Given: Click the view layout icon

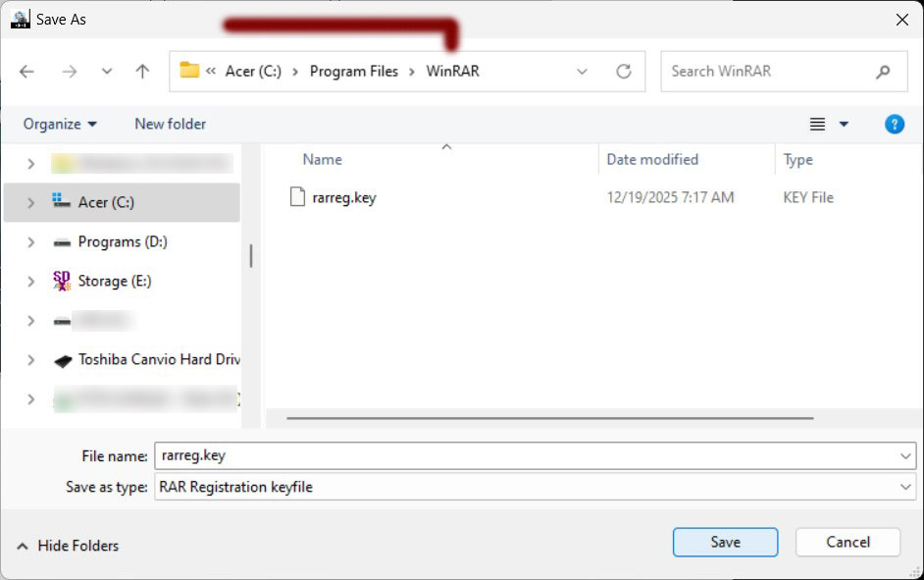Looking at the screenshot, I should pos(817,124).
